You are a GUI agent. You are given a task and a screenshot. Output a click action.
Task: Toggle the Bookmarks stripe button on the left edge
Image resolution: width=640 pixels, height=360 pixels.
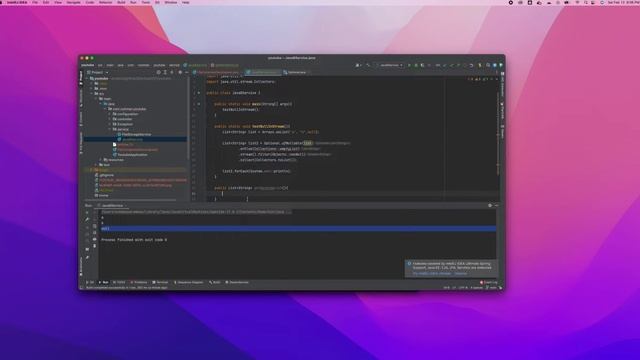coord(81,267)
